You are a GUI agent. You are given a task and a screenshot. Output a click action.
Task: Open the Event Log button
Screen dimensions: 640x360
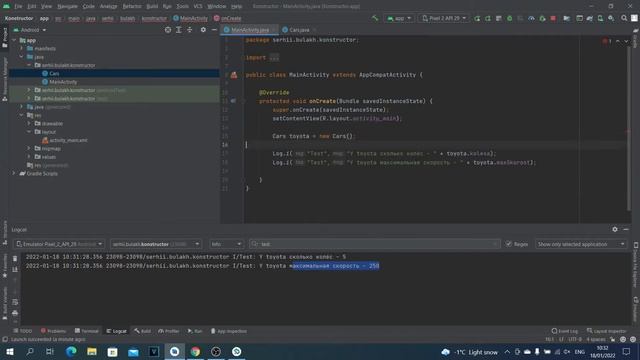(x=564, y=331)
